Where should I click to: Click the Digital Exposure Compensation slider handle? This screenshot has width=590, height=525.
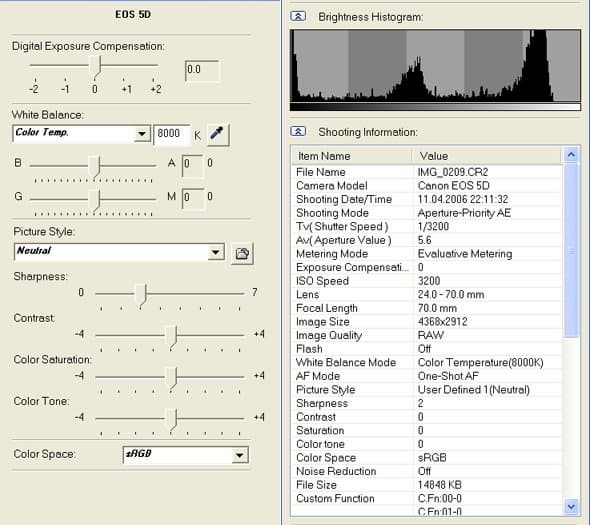coord(95,67)
